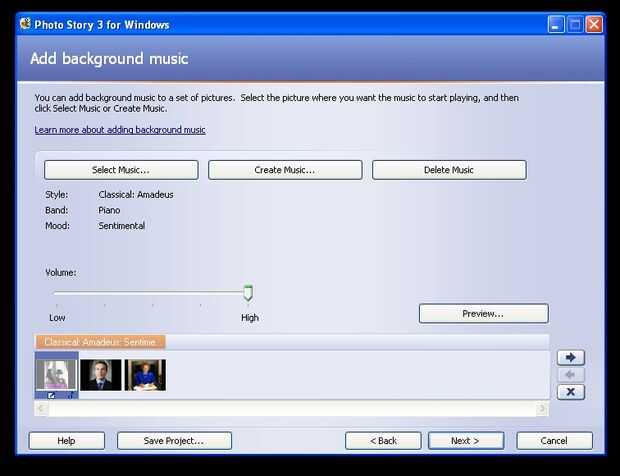620x476 pixels.
Task: Click the 'Piano' band value
Action: tap(109, 210)
